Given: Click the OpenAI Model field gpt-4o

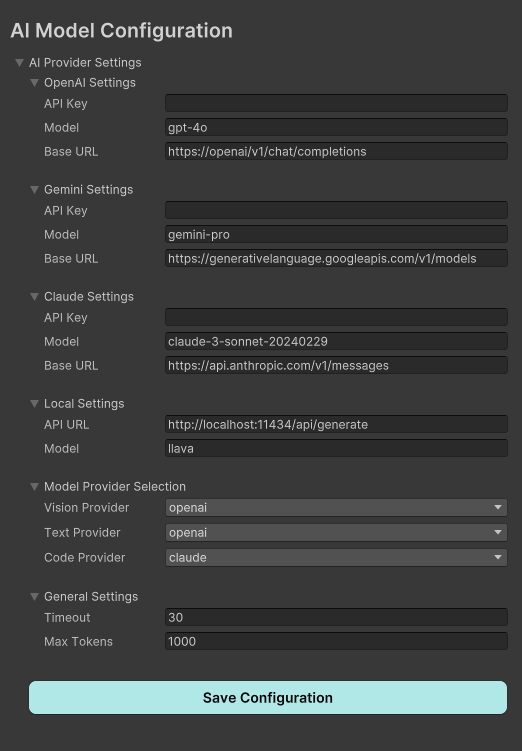Looking at the screenshot, I should click(x=336, y=127).
